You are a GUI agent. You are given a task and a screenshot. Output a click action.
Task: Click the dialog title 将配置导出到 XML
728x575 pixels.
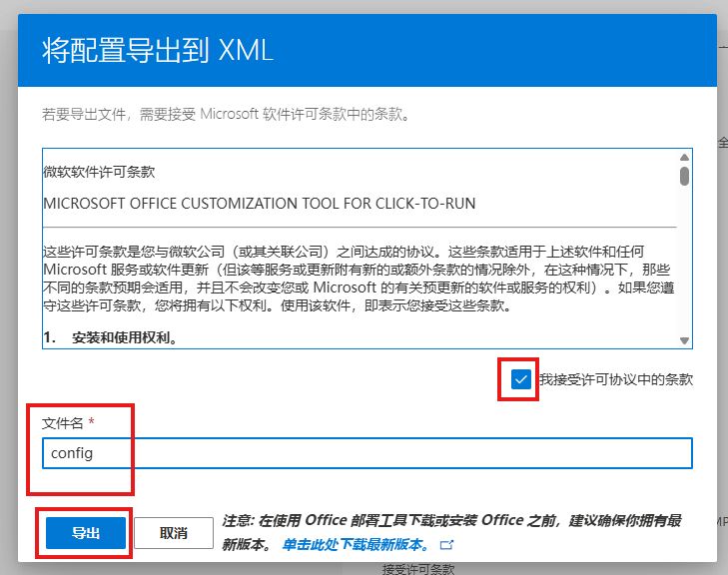pos(158,51)
